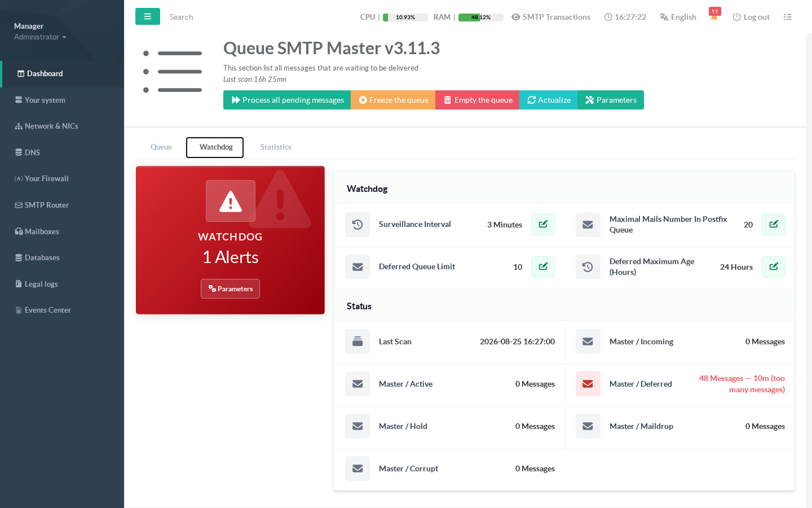Viewport: 812px width, 508px height.
Task: Open Legal logs in the sidebar
Action: (62, 284)
